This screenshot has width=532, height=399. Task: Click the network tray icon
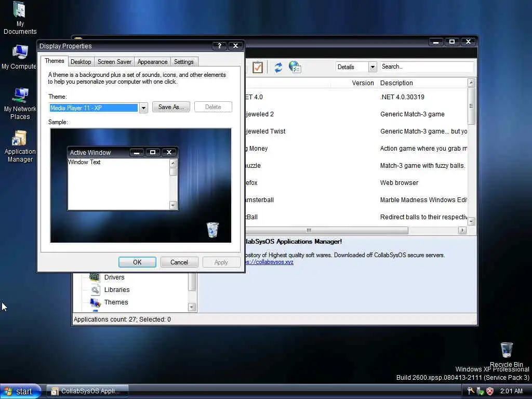click(480, 391)
